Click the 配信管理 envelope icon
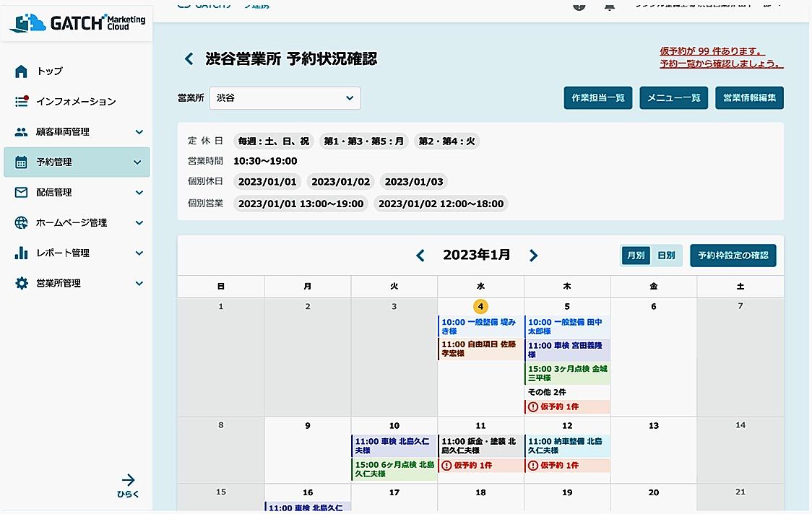This screenshot has width=812, height=514. [21, 193]
